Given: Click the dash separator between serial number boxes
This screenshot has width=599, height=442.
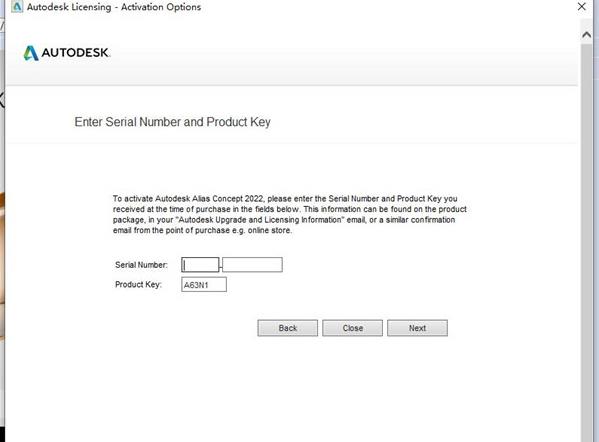Looking at the screenshot, I should tap(221, 266).
